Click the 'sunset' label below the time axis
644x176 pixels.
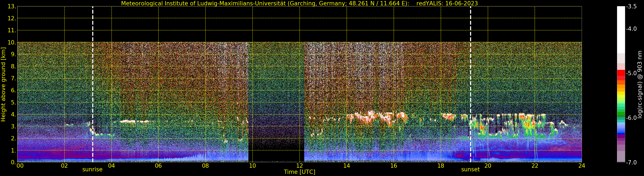pos(470,170)
